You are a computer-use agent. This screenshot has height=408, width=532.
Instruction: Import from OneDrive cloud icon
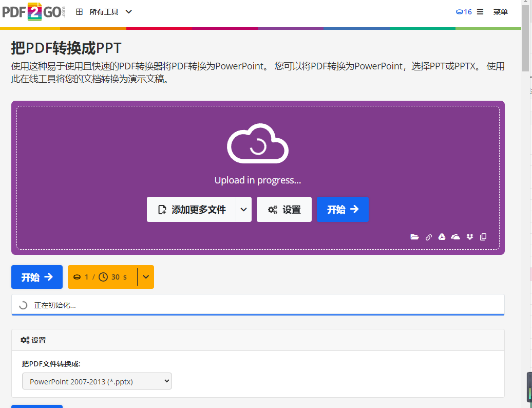click(455, 237)
